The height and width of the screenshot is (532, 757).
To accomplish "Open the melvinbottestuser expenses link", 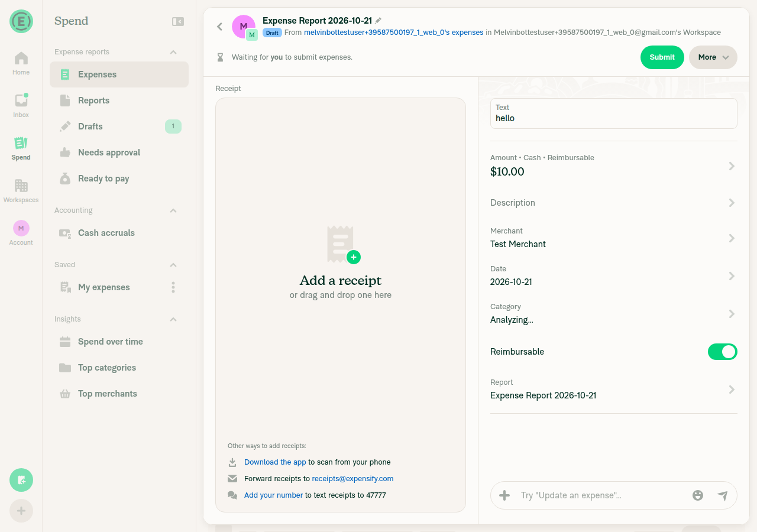I will click(393, 33).
